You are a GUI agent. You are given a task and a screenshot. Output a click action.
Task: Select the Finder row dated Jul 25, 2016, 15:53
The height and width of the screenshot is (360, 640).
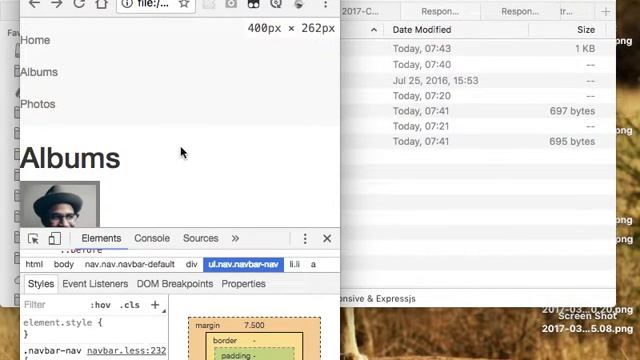coord(478,80)
